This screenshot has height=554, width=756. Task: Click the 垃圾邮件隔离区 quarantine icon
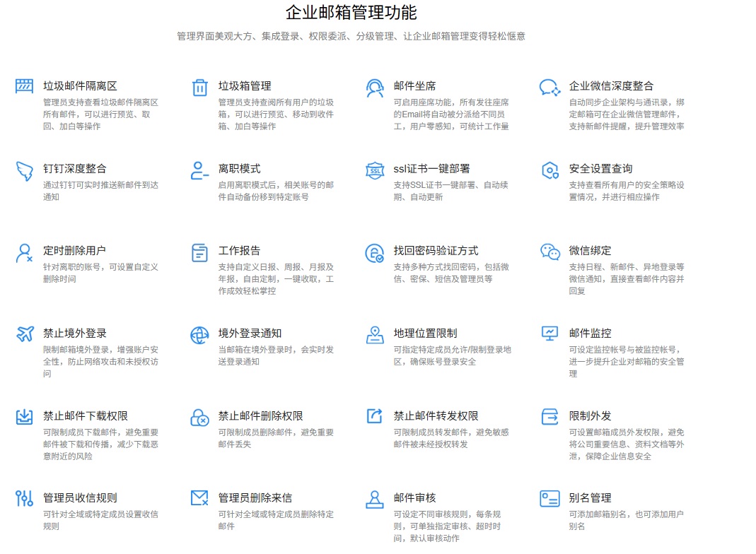pos(24,86)
